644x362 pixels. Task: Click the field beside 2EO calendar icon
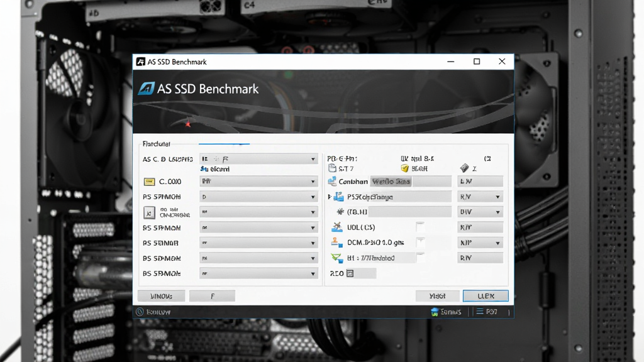pos(365,273)
